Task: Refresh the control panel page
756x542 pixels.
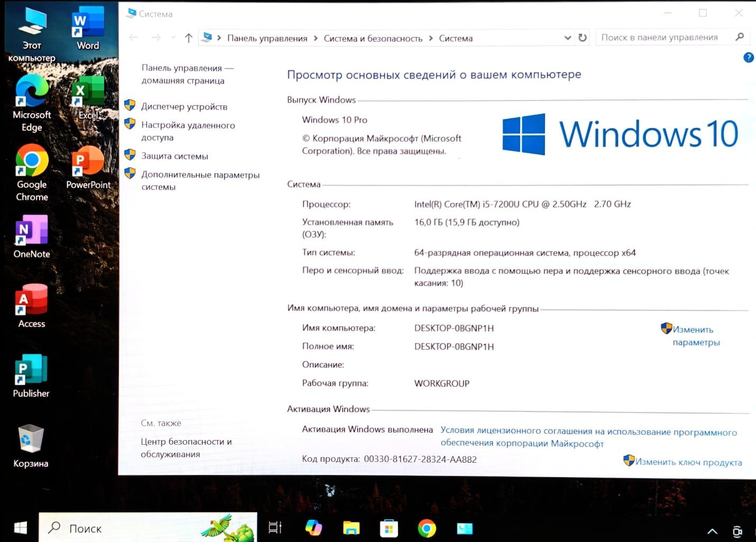Action: pyautogui.click(x=582, y=38)
